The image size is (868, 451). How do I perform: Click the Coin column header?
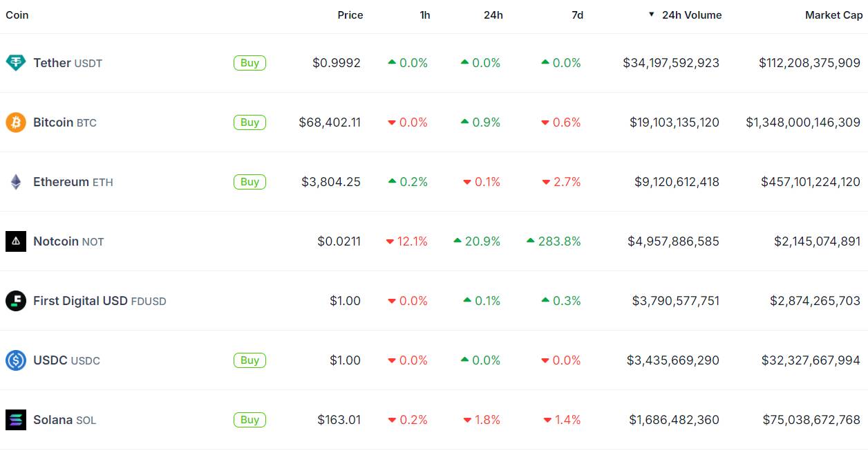coord(17,15)
